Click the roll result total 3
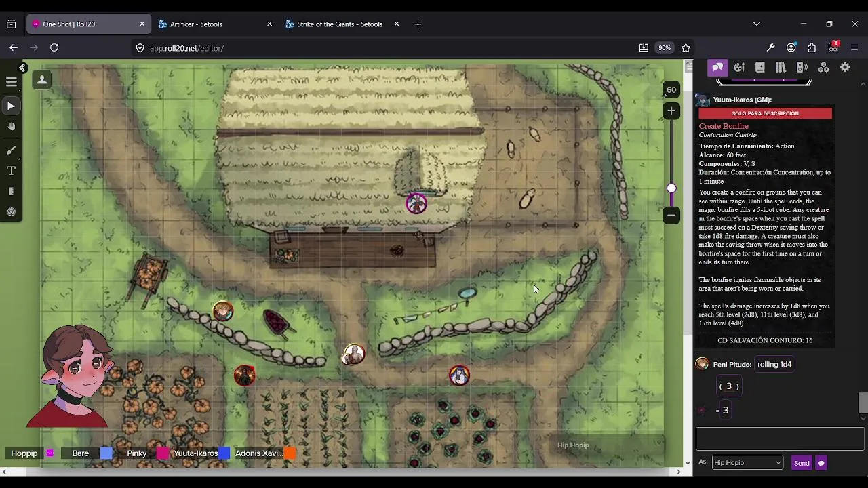The height and width of the screenshot is (488, 868). [726, 410]
